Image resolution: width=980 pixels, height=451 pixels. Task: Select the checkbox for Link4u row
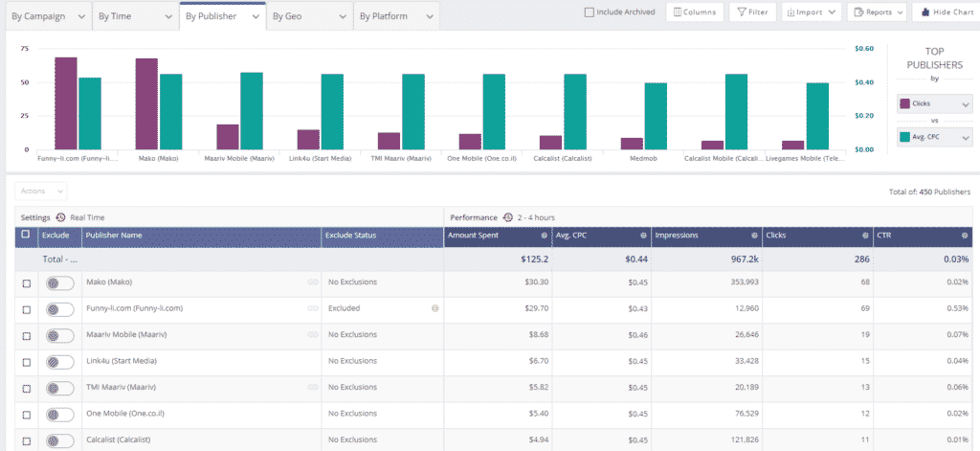pyautogui.click(x=26, y=362)
